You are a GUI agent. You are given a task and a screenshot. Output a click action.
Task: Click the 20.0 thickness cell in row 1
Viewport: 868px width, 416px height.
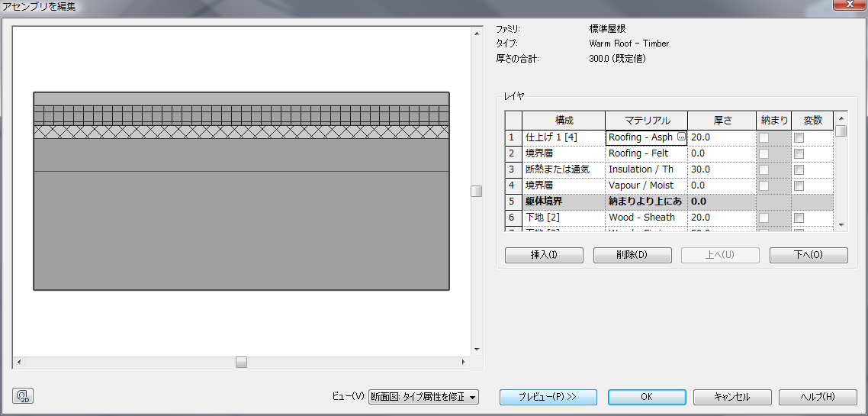[x=722, y=137]
